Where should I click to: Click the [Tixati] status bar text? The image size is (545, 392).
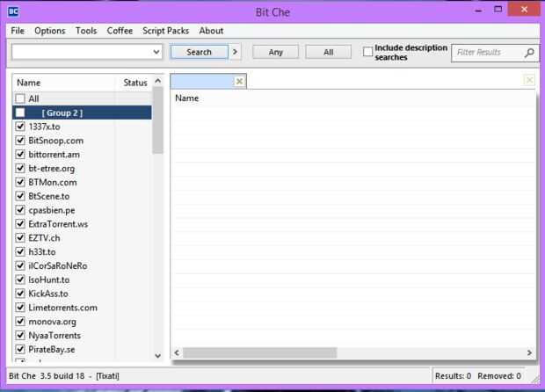(107, 376)
